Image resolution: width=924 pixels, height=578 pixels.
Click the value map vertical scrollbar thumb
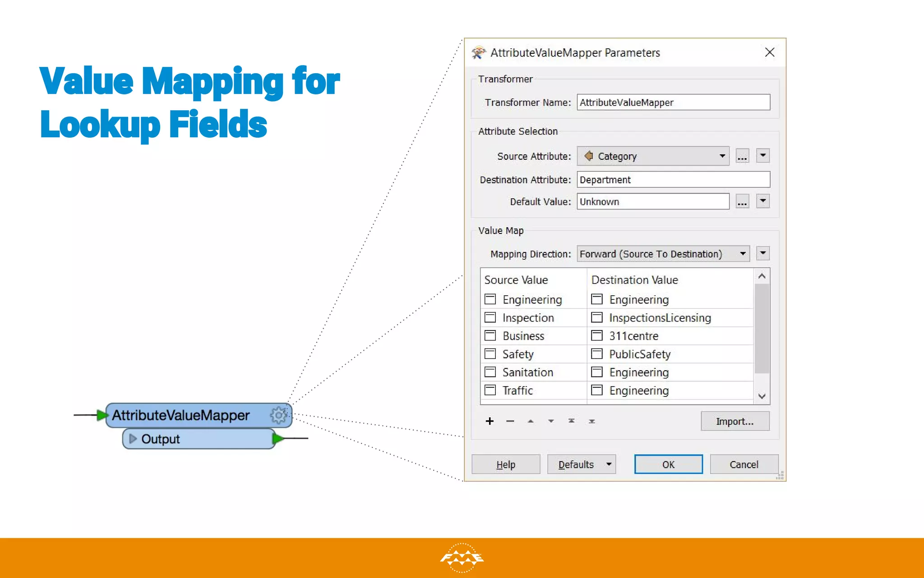[x=762, y=328]
